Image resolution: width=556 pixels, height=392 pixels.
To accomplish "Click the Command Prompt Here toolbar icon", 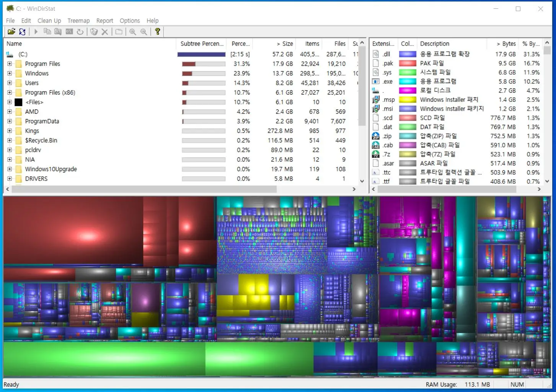I will [69, 32].
